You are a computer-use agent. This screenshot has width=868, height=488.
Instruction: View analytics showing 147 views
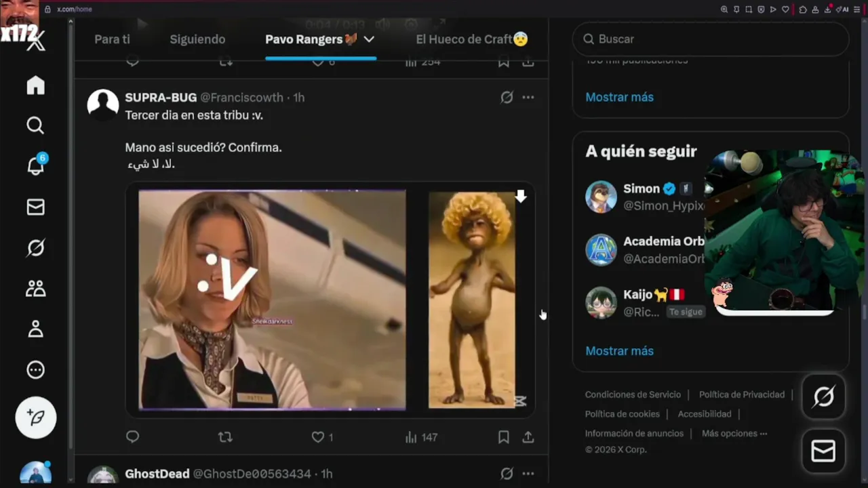pos(421,437)
